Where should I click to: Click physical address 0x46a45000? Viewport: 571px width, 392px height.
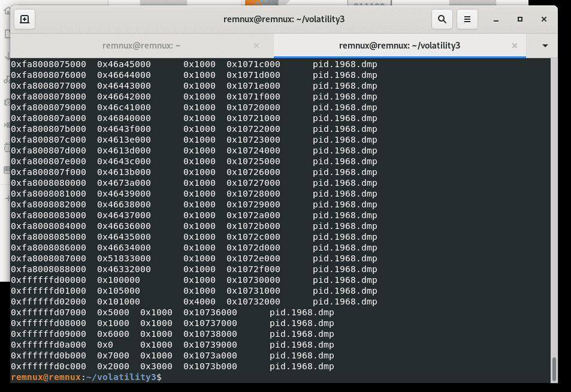click(124, 64)
